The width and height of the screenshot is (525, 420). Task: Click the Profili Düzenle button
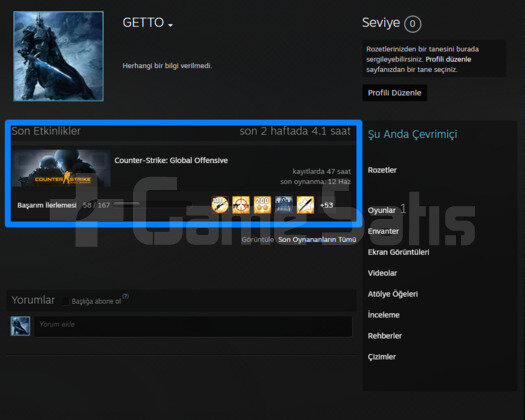tap(394, 93)
